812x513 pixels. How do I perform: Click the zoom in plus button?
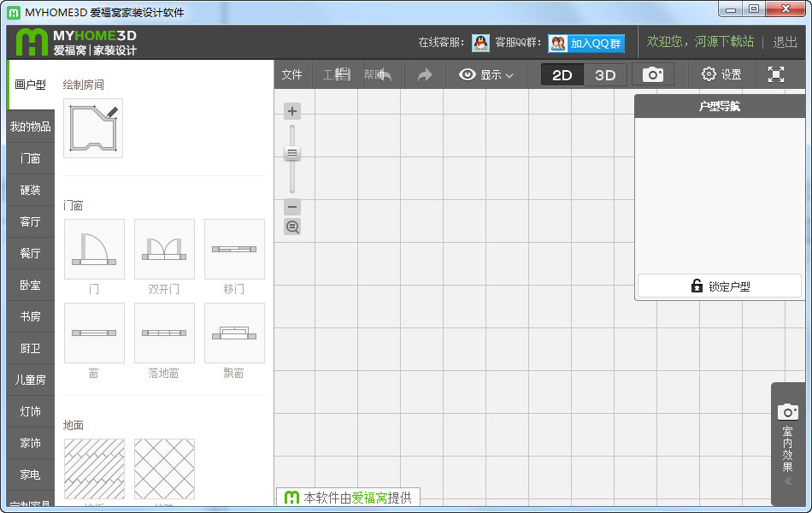tap(292, 111)
